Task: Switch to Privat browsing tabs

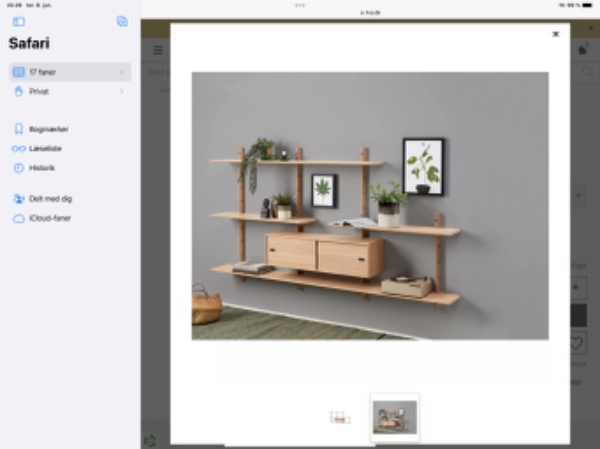Action: tap(38, 91)
